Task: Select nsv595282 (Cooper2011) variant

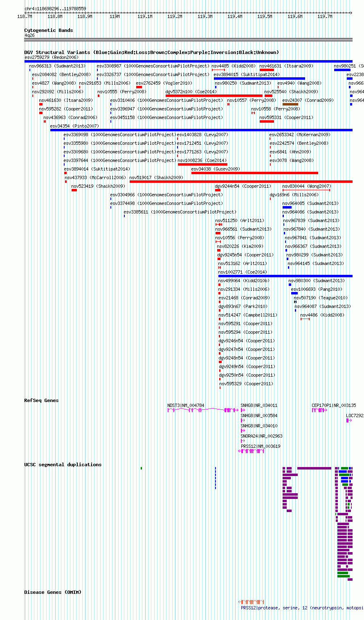Action: (66, 109)
